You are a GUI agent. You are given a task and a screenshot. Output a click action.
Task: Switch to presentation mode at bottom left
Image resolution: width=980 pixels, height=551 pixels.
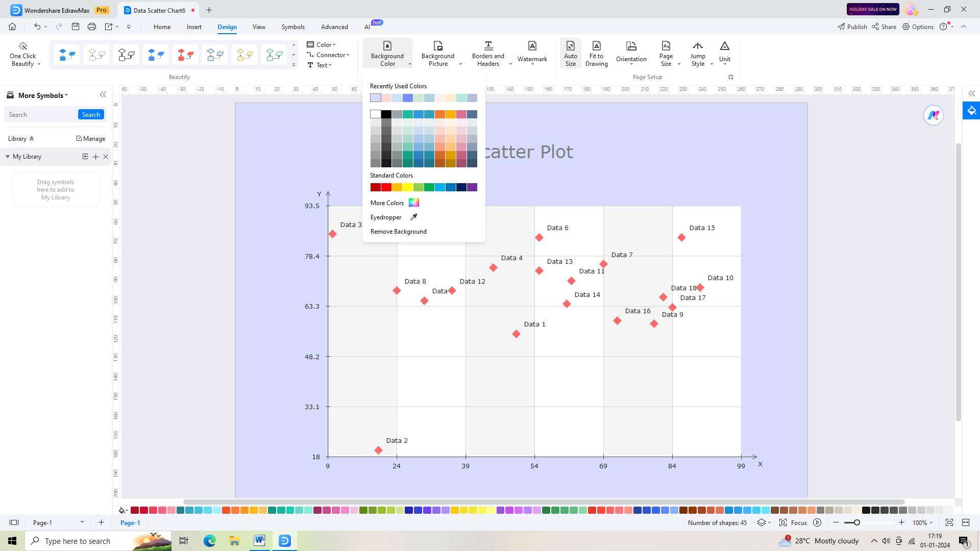14,522
